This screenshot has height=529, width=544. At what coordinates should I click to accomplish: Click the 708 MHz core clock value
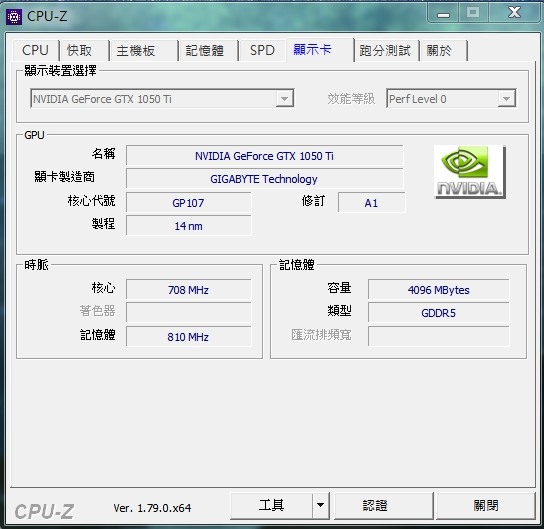pyautogui.click(x=188, y=290)
